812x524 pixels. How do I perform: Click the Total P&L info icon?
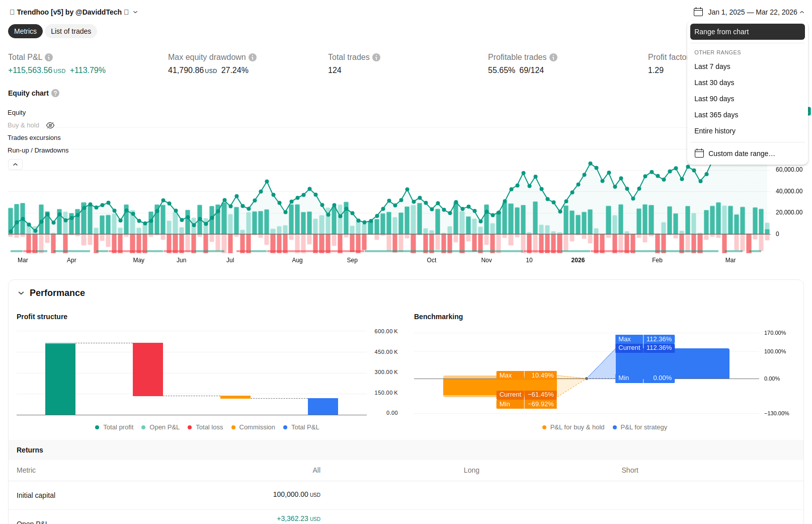pyautogui.click(x=49, y=57)
